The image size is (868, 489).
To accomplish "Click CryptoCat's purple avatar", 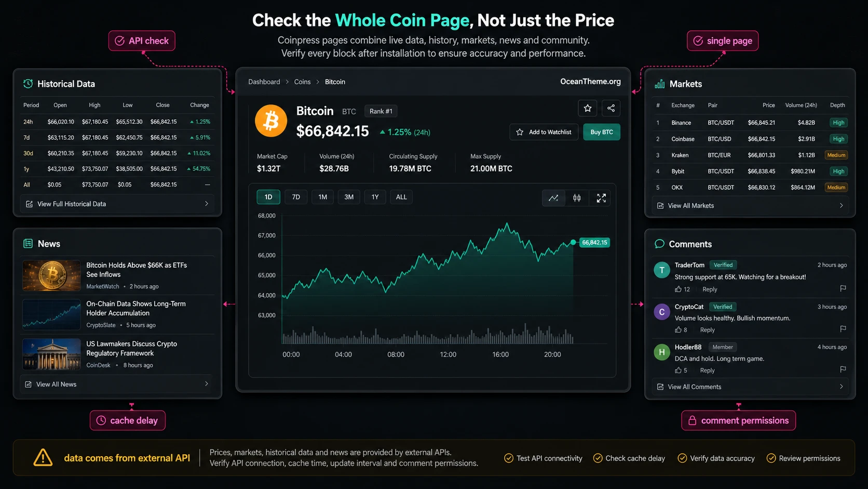I will [662, 312].
